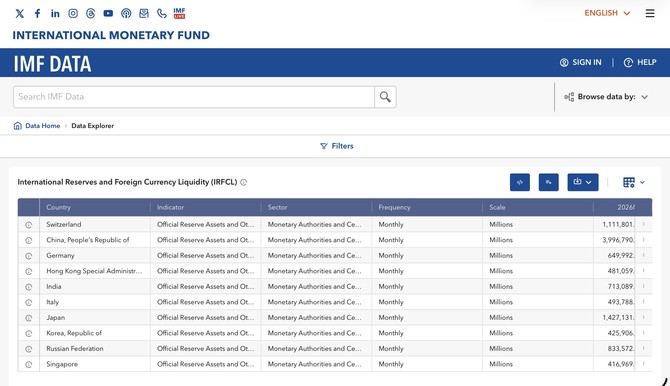
Task: Click the HELP link
Action: coord(640,62)
